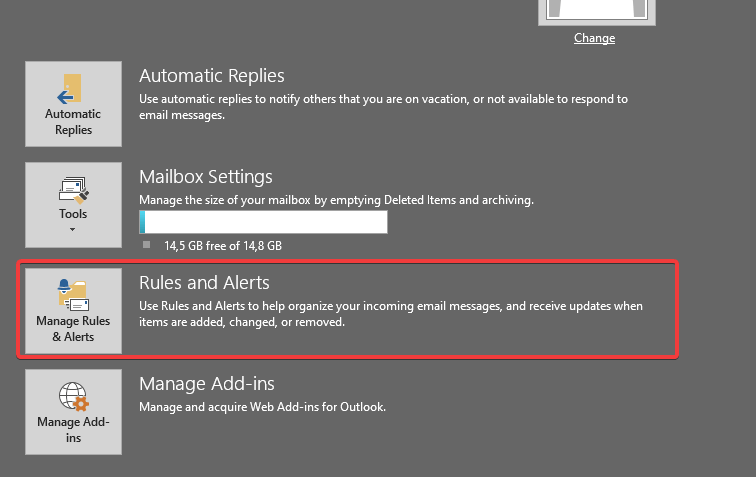Click the gray legend square beside storage text

pos(147,245)
